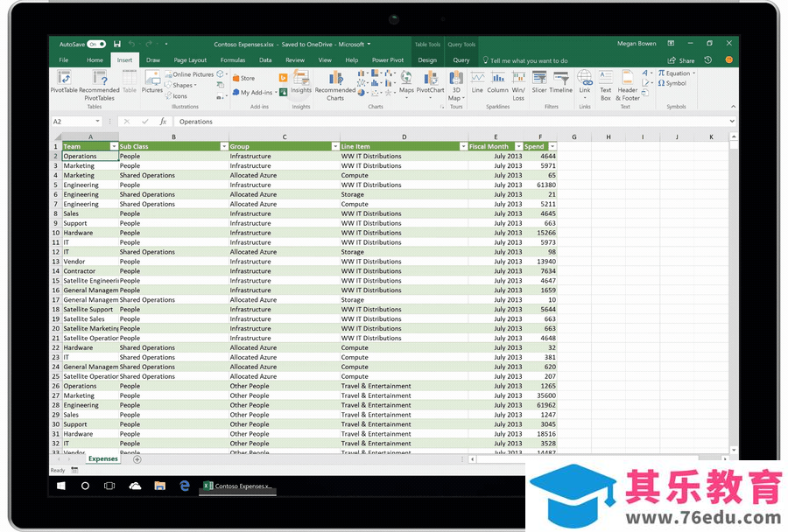The width and height of the screenshot is (788, 532).
Task: Open the Sub Class filter dropdown
Action: point(224,147)
